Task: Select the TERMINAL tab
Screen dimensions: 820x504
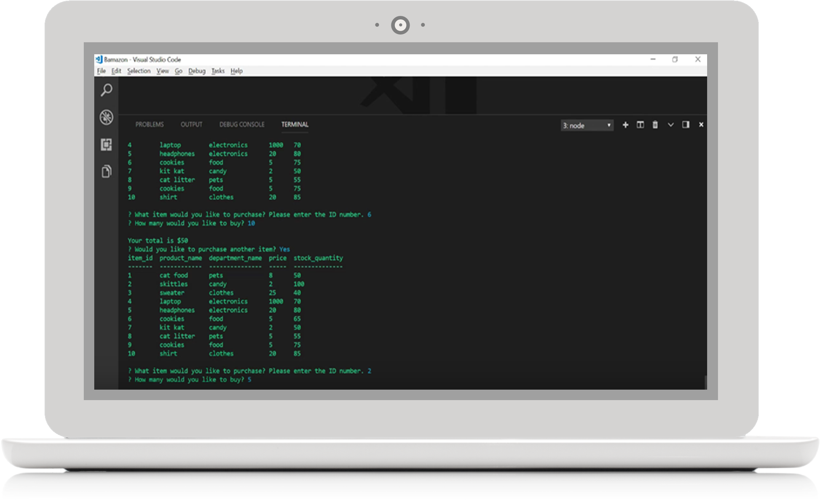Action: [x=295, y=124]
